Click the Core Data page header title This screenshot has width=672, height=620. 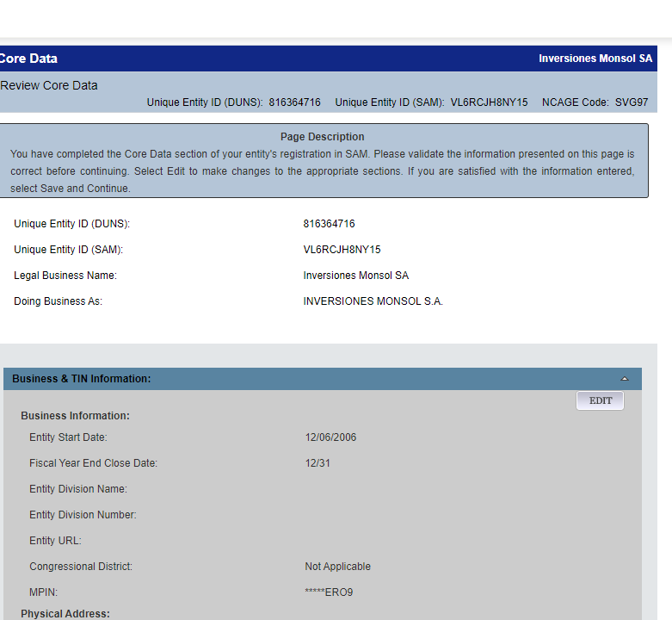pyautogui.click(x=28, y=59)
